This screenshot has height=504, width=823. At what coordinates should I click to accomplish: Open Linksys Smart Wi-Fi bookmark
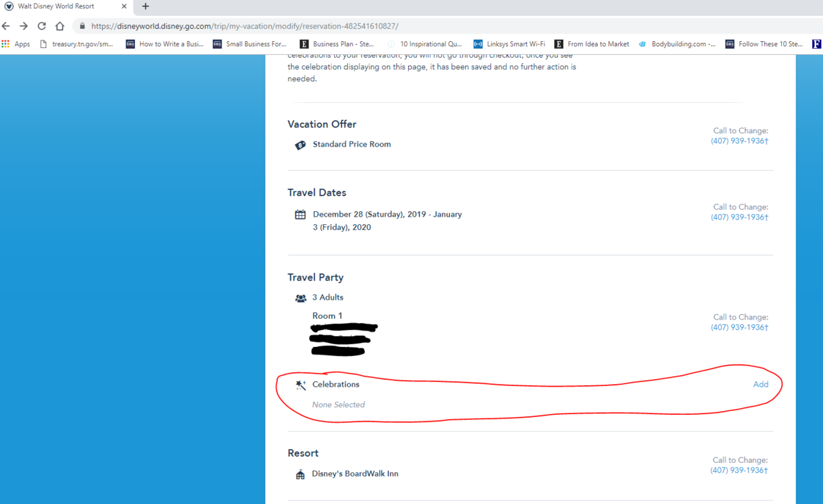(510, 44)
